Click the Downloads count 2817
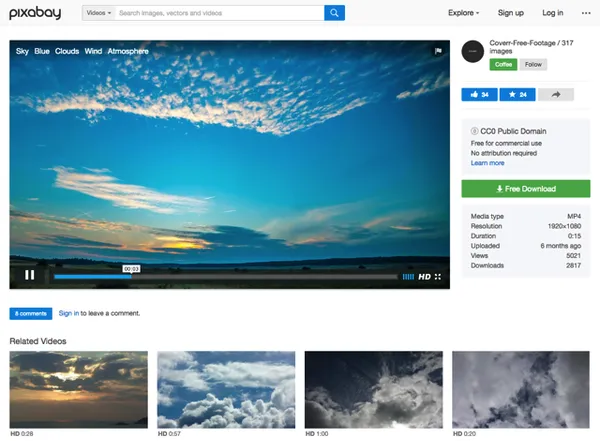The image size is (600, 441). pyautogui.click(x=574, y=266)
